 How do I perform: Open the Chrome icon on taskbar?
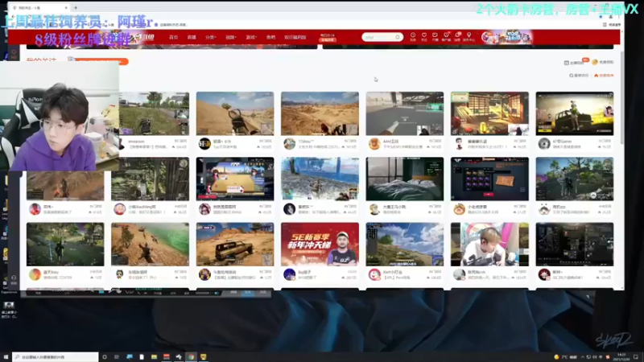pos(191,357)
